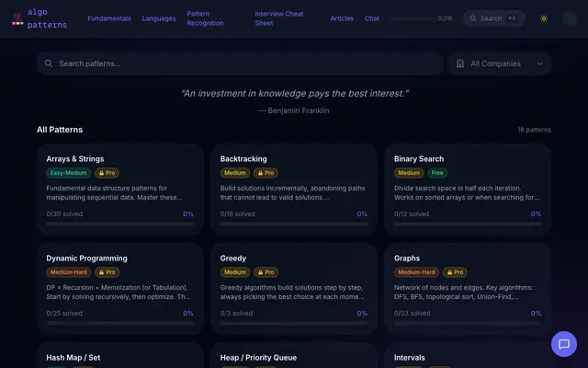588x368 pixels.
Task: Open the Languages nav item
Action: [x=159, y=18]
